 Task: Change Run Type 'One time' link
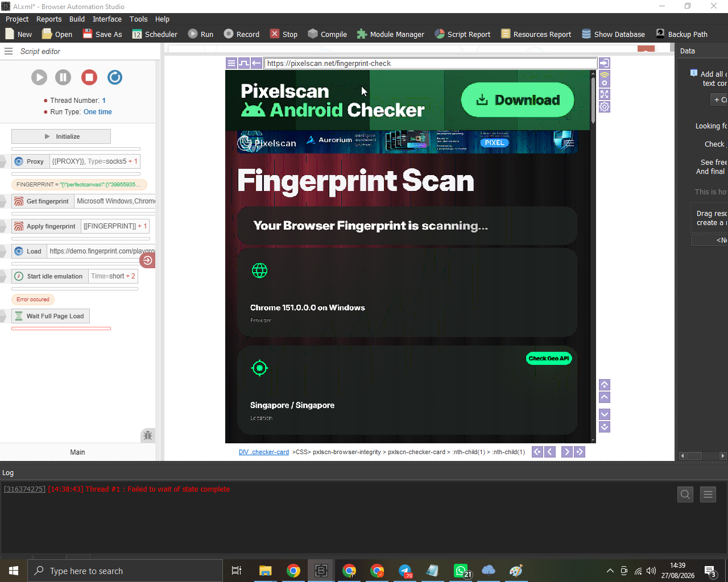[98, 112]
